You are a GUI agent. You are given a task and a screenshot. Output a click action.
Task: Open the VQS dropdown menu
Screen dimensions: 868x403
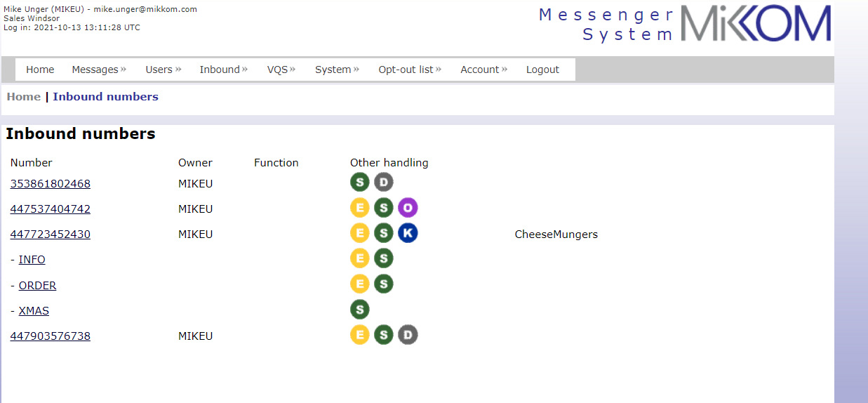pos(281,70)
